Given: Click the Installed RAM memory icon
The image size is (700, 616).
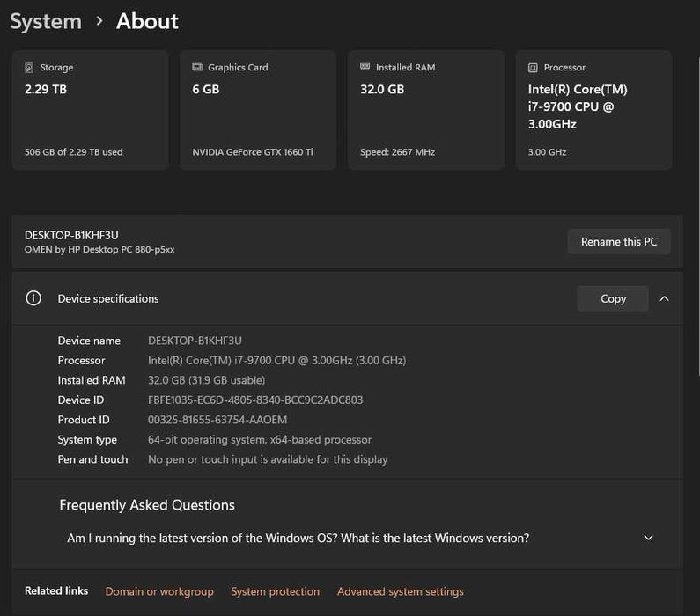Looking at the screenshot, I should point(365,67).
